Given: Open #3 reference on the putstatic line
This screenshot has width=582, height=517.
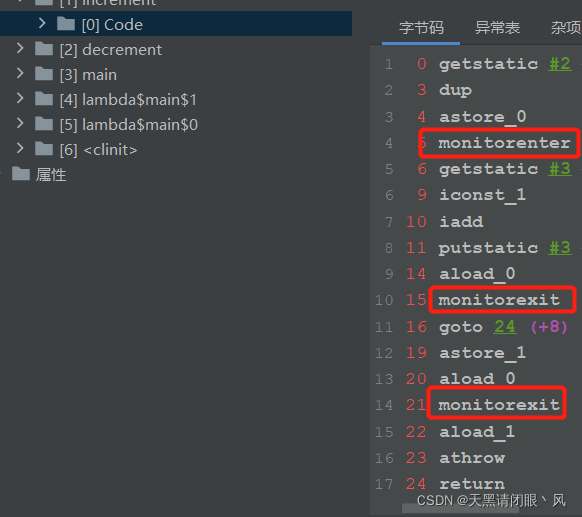Looking at the screenshot, I should coord(560,248).
